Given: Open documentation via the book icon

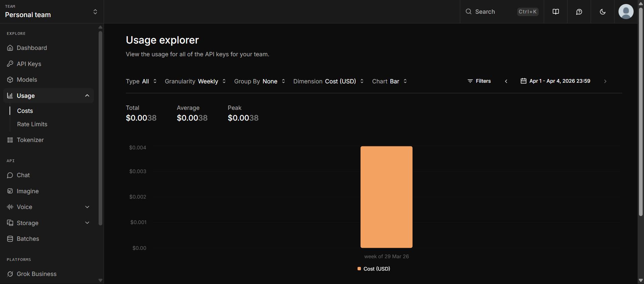Looking at the screenshot, I should click(556, 12).
